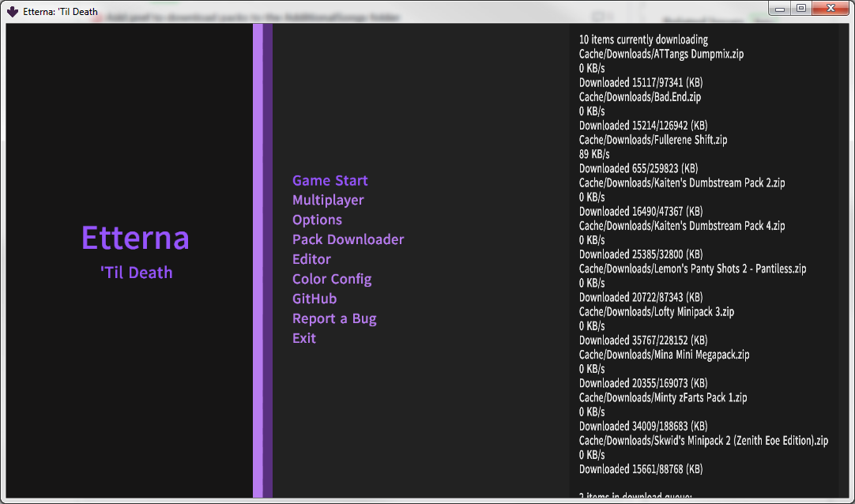
Task: Click the Skwid's Minipack 2 download entry
Action: click(x=702, y=440)
